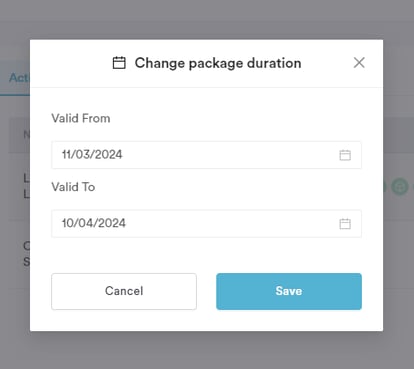414x369 pixels.
Task: Cancel changing the package duration
Action: click(x=124, y=291)
